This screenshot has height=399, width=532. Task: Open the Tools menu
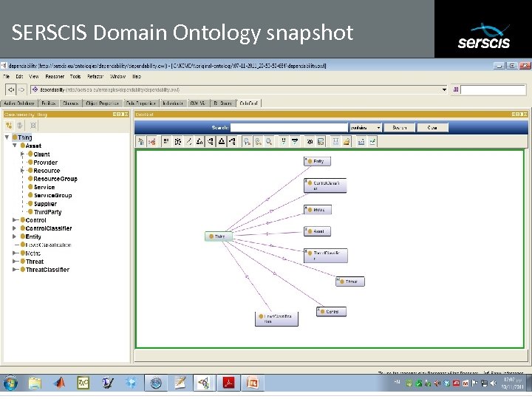coord(75,76)
